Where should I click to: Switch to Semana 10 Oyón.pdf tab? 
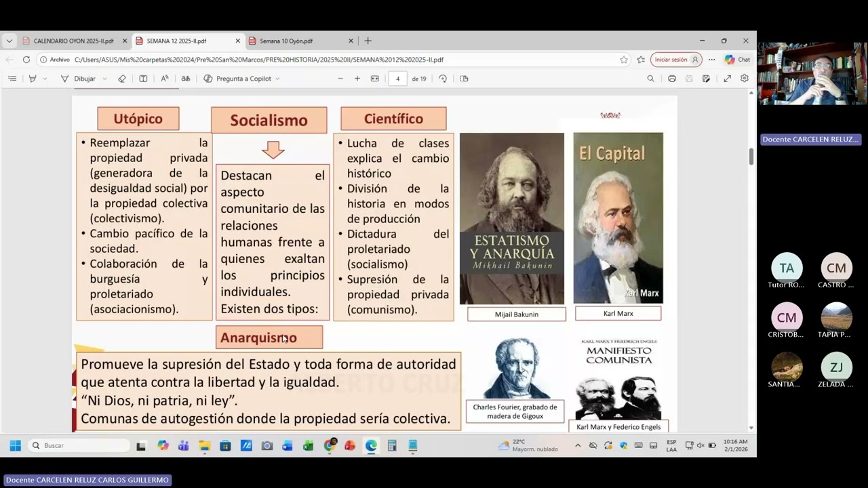tap(286, 41)
